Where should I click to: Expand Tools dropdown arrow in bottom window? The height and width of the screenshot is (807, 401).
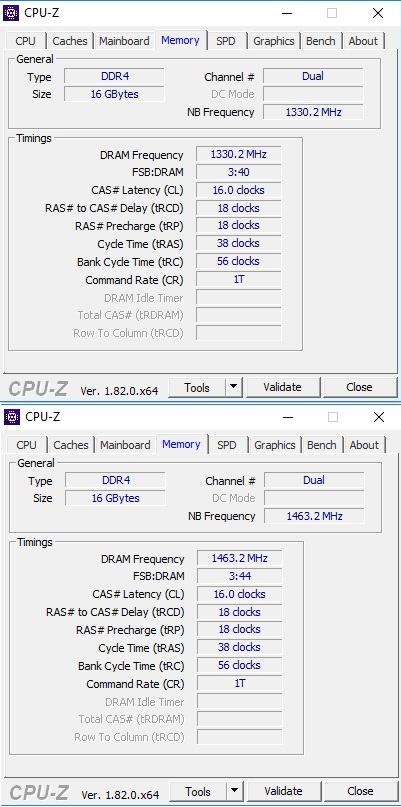click(235, 792)
